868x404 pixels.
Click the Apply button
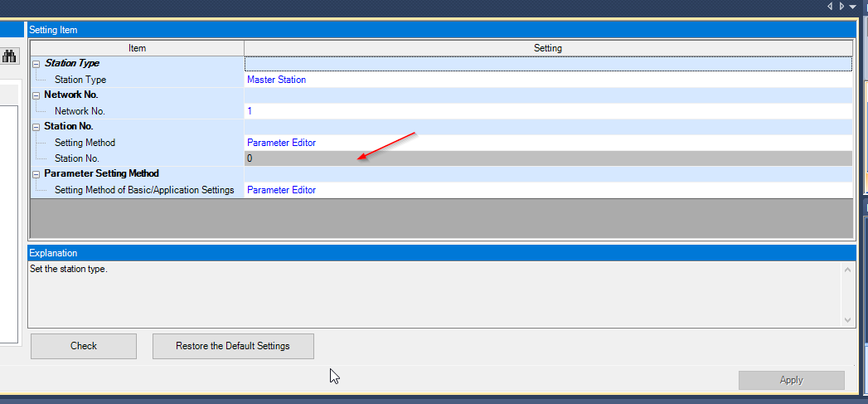pos(791,380)
